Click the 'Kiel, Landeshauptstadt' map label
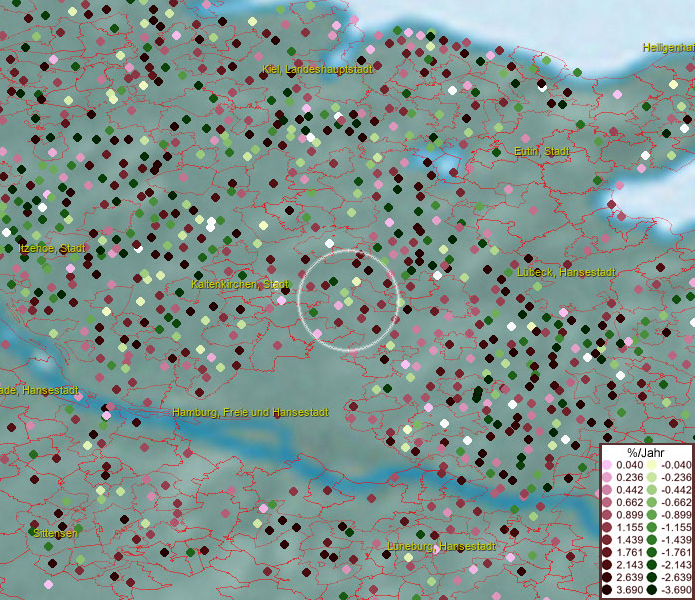The height and width of the screenshot is (600, 695). [317, 69]
